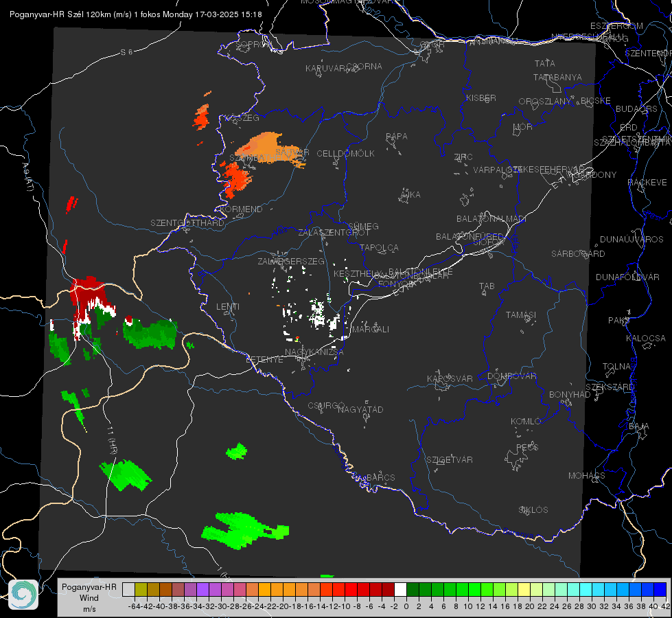Viewport: 672px width, 618px height.
Task: Click the KISBER city label
Action: coord(481,98)
